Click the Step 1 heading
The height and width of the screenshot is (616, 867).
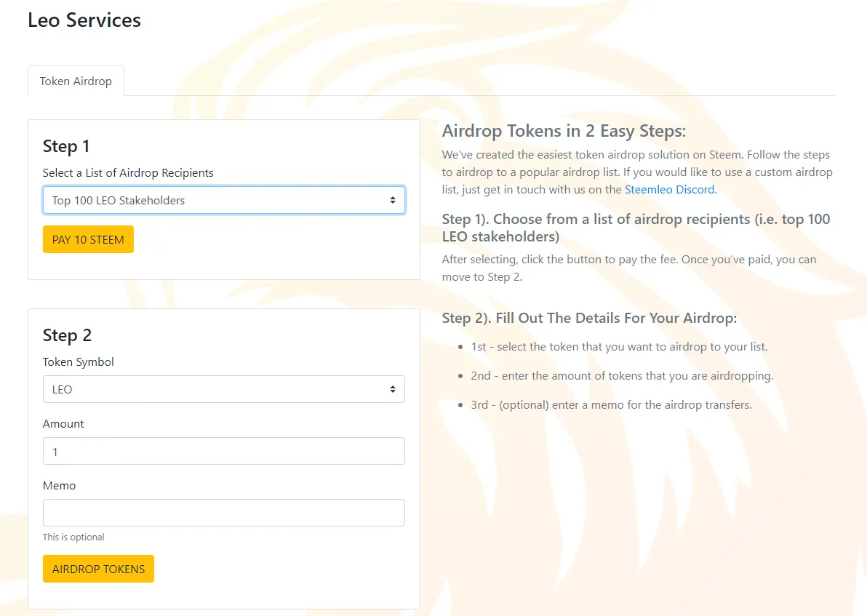coord(66,146)
